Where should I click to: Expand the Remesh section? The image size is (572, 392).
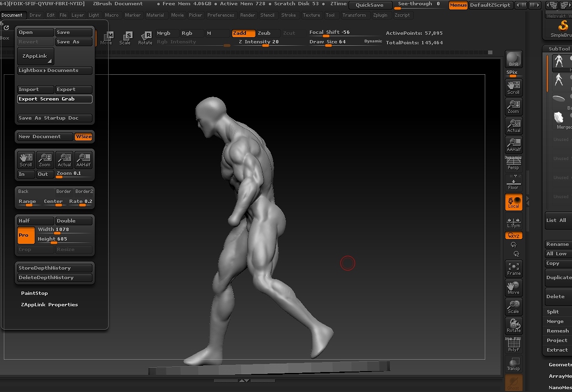[558, 331]
